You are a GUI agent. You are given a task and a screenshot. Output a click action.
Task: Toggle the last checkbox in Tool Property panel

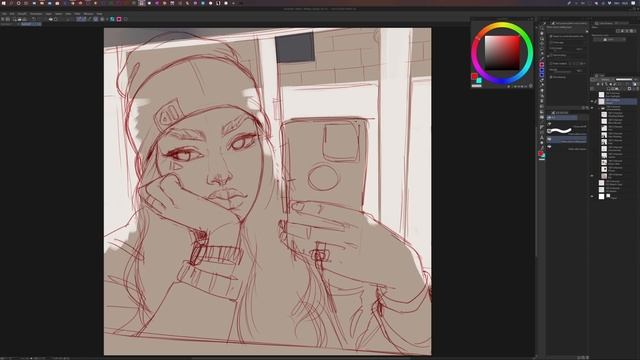[x=551, y=77]
